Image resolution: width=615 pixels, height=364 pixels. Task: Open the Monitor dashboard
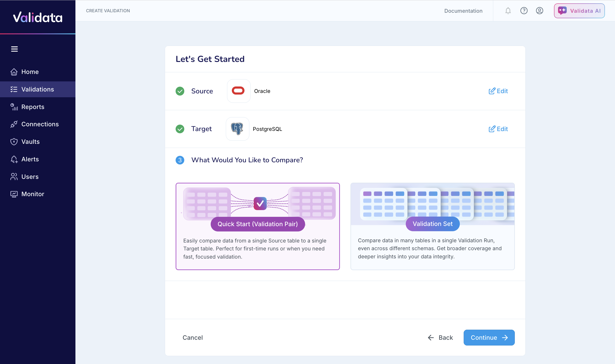click(33, 194)
